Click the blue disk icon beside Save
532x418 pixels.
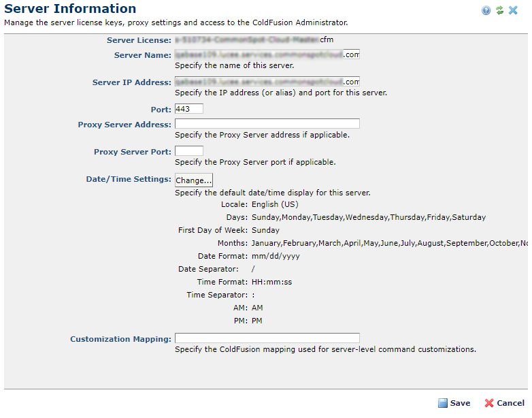(x=443, y=403)
